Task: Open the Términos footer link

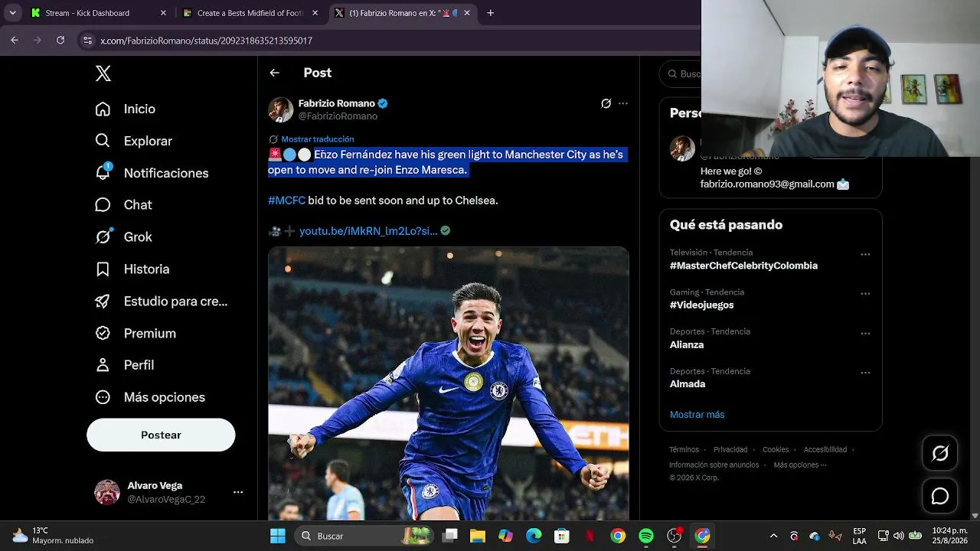Action: pos(684,450)
